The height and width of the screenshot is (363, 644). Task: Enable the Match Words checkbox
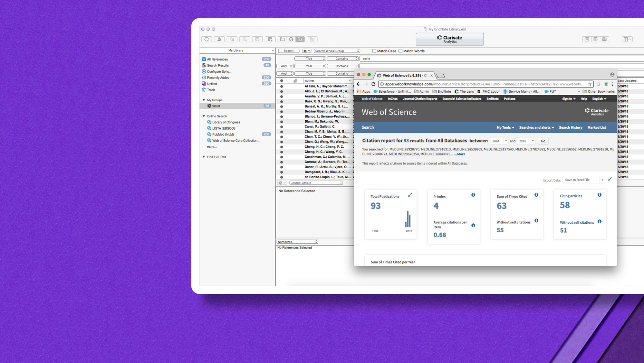tap(401, 51)
